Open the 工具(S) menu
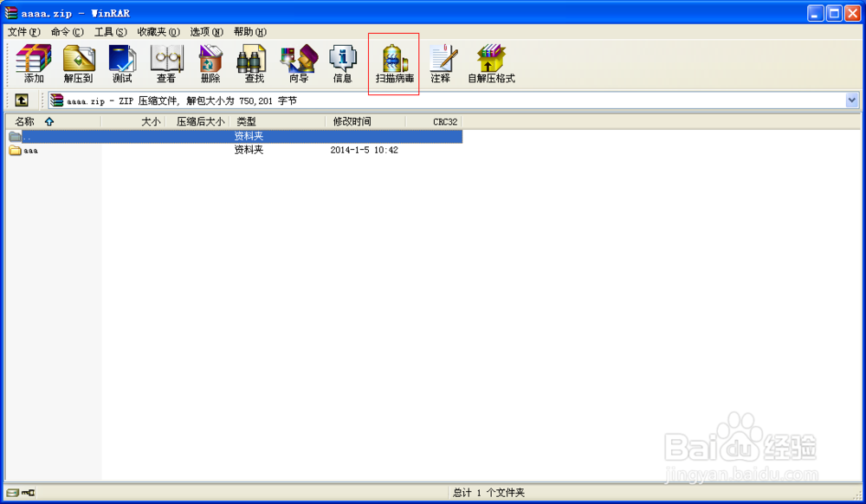Image resolution: width=866 pixels, height=504 pixels. pos(111,32)
